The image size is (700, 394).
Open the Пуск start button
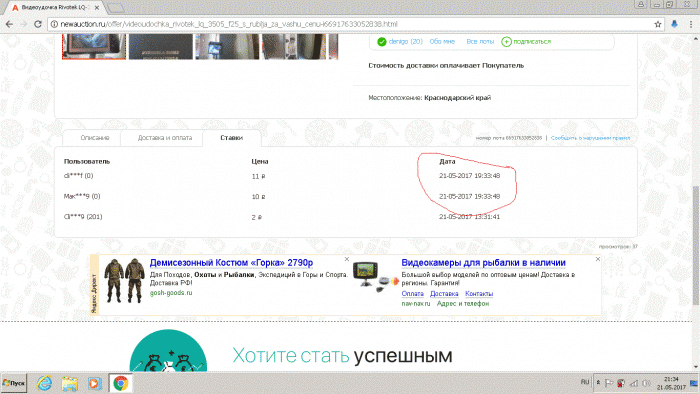(x=13, y=383)
